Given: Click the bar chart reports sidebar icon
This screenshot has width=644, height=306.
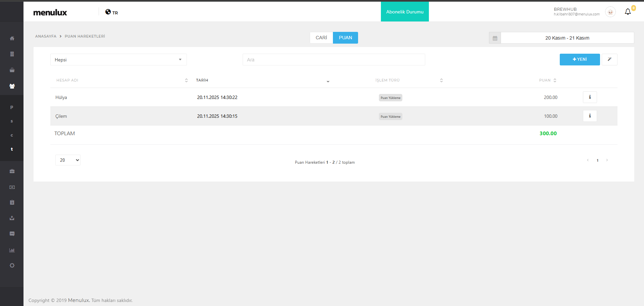Looking at the screenshot, I should 12,250.
